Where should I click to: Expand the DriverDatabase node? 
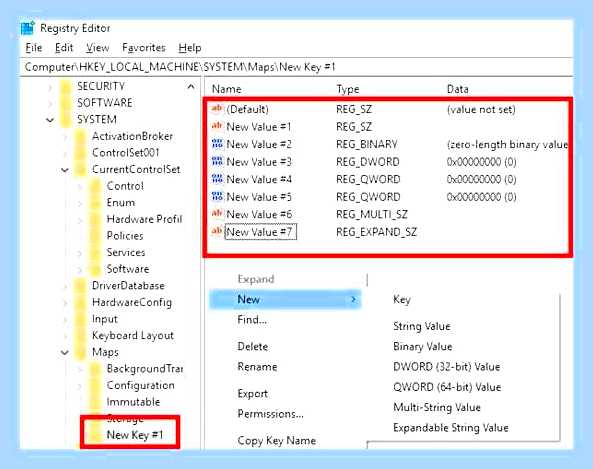coord(65,286)
